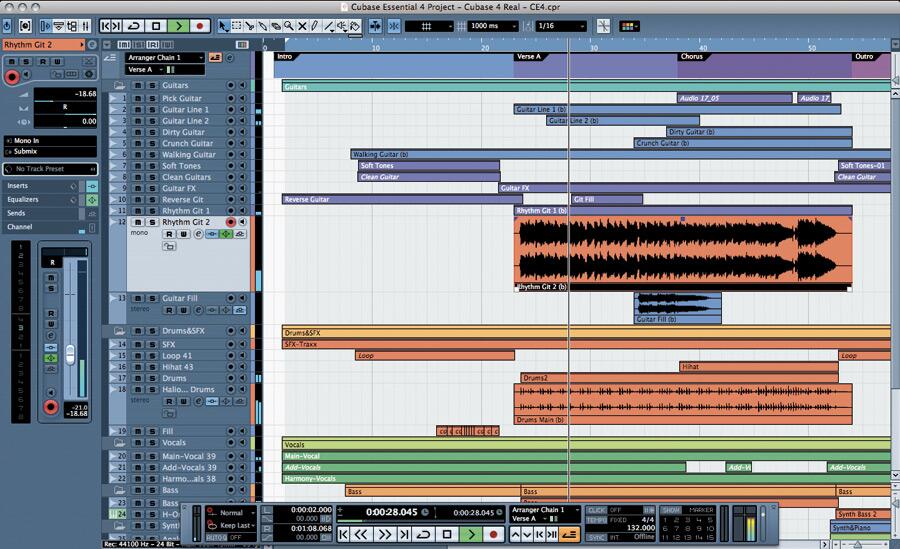Select the Range Selection tool
The height and width of the screenshot is (549, 900).
coord(237,25)
